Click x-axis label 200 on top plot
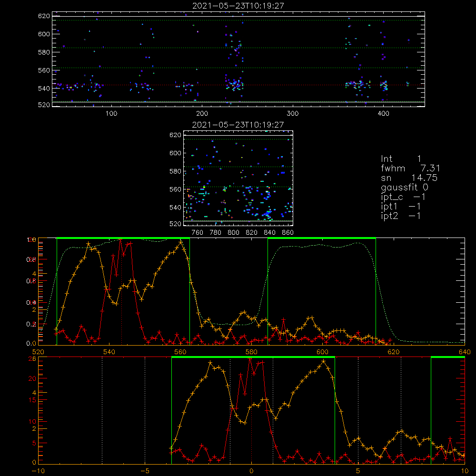This screenshot has width=476, height=476. pos(202,114)
